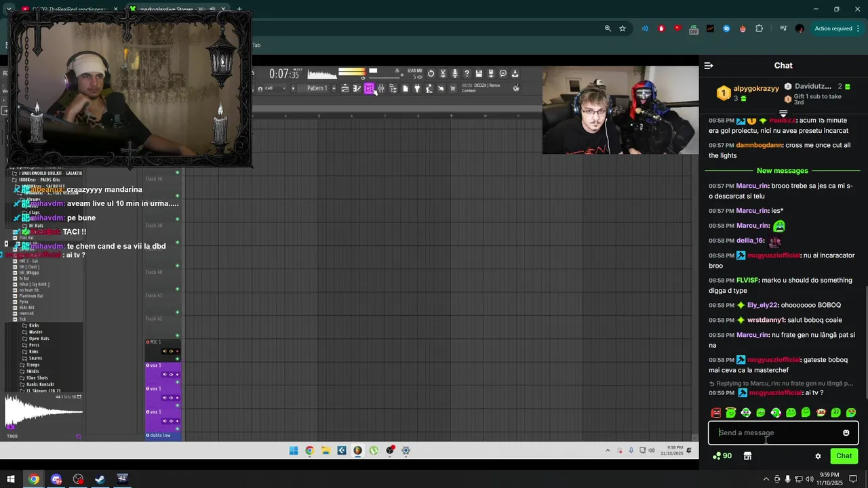Open the pattern selector arrow
This screenshot has width=868, height=488.
click(x=293, y=88)
